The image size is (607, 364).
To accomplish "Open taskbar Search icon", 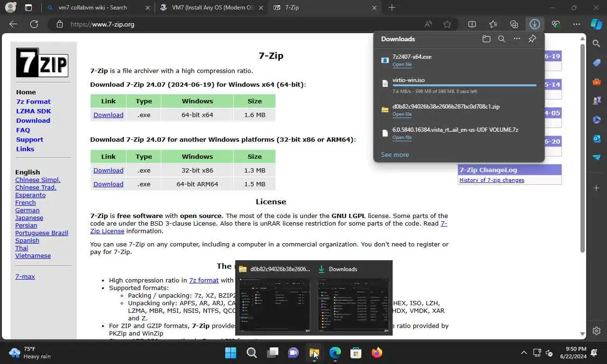I will click(x=252, y=353).
